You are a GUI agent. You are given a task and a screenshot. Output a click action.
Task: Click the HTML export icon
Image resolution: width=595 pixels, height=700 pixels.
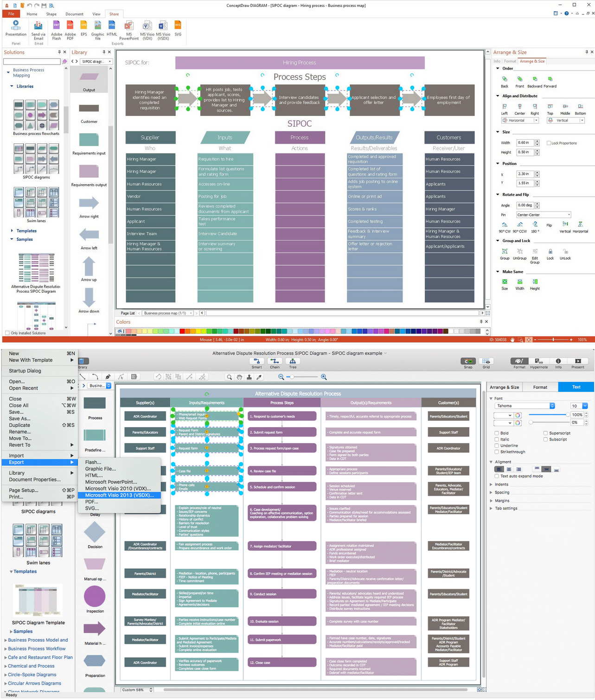pos(112,29)
